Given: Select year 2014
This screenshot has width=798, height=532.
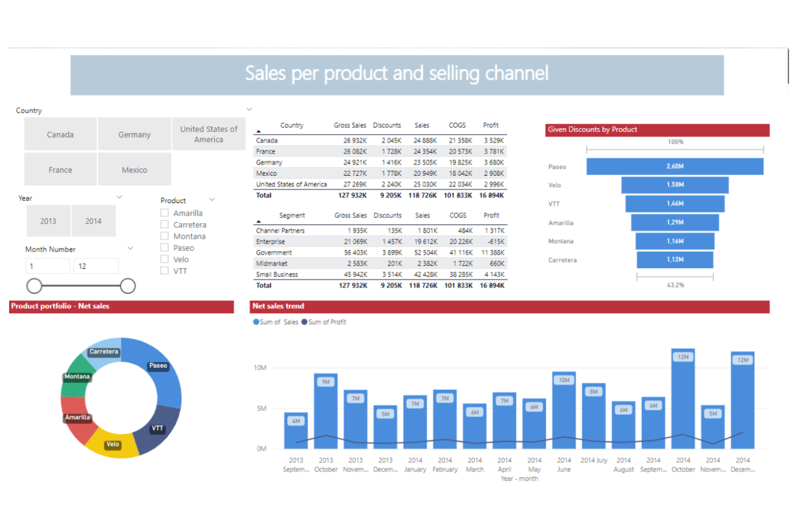Looking at the screenshot, I should click(x=93, y=220).
